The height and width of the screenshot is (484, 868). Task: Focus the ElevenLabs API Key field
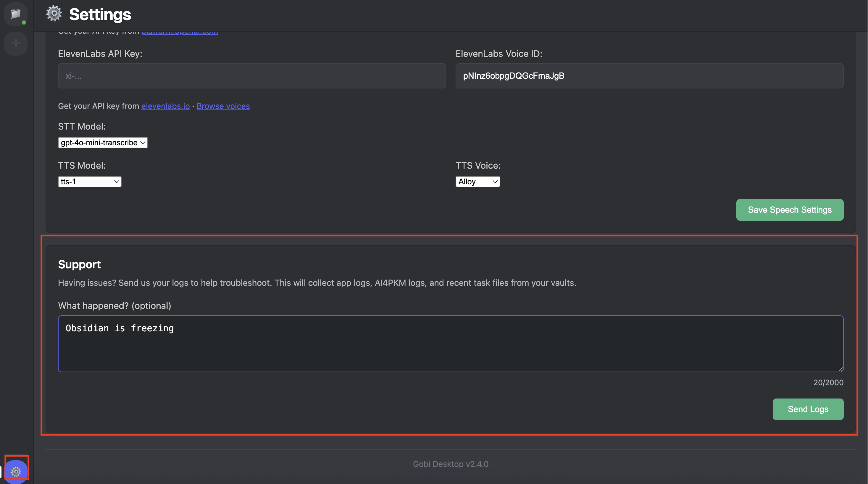click(252, 76)
